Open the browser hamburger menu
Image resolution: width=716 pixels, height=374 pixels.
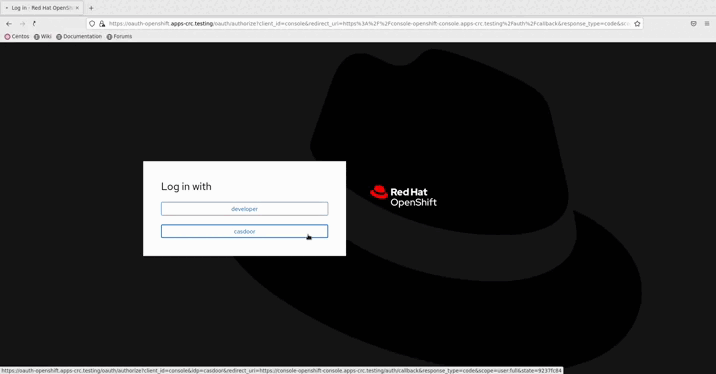[707, 24]
